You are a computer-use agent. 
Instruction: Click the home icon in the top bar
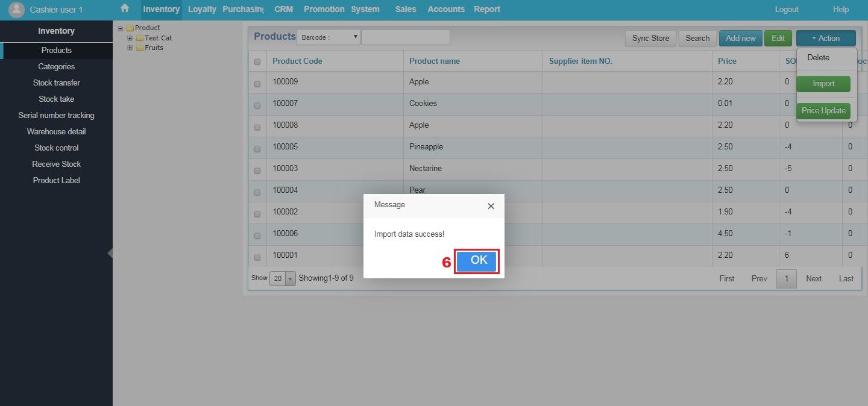click(x=125, y=9)
